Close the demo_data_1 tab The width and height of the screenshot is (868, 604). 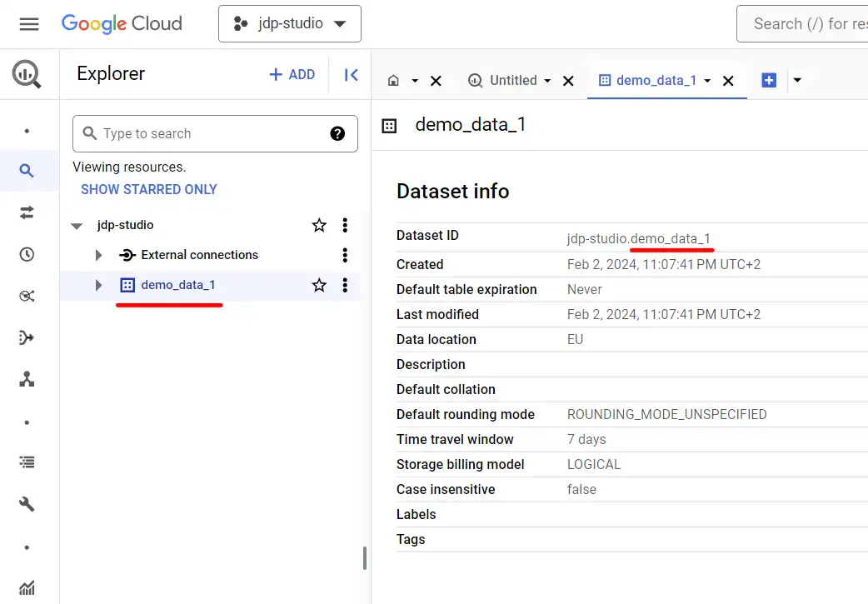click(729, 81)
